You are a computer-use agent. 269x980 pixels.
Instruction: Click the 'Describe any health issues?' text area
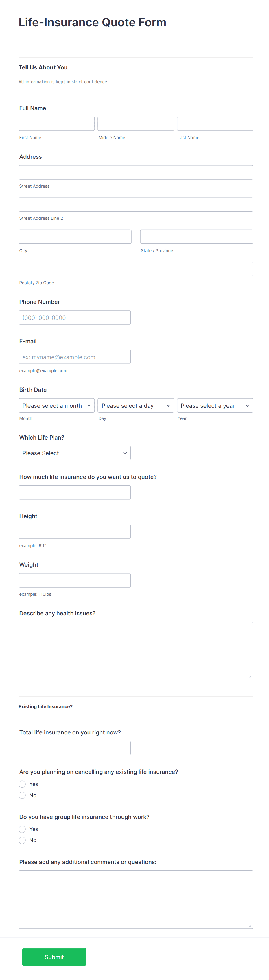coord(135,651)
